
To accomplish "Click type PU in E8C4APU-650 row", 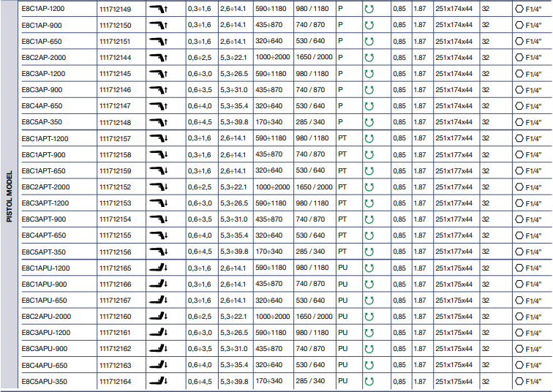I will pos(343,365).
